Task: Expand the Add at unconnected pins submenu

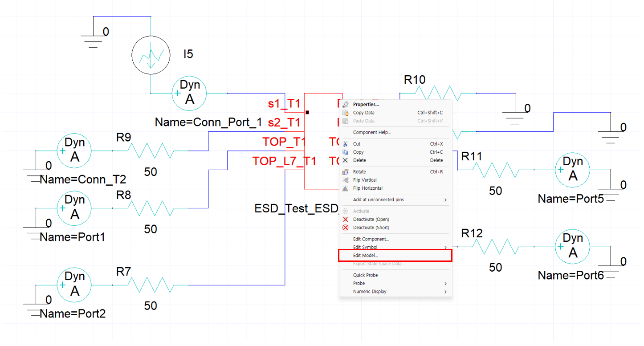Action: (x=445, y=200)
